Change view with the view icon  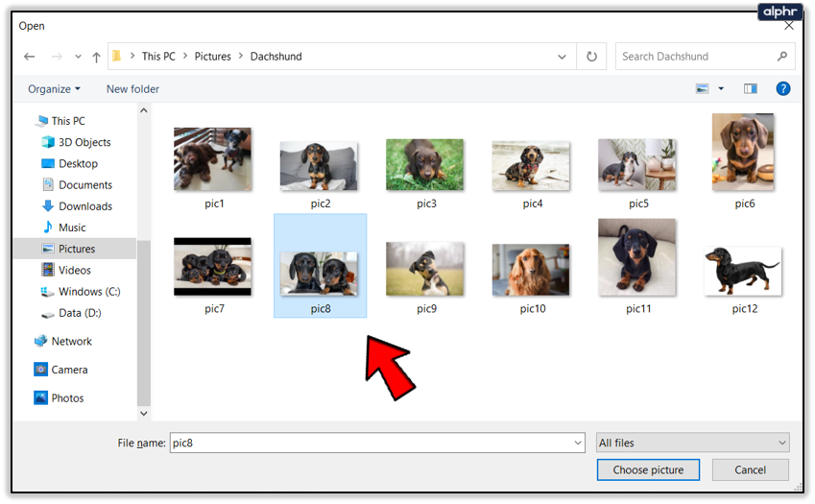coord(703,89)
